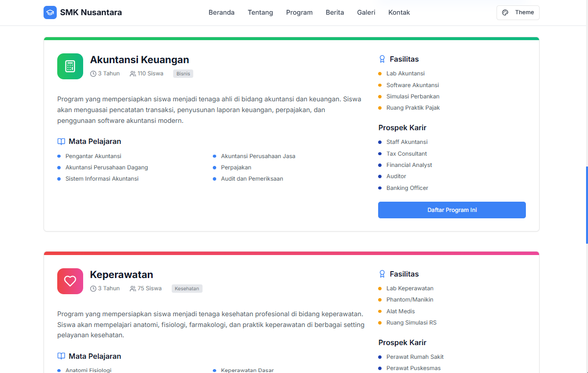Select the Bisnis category badge
Viewport: 588px width, 373px height.
183,74
